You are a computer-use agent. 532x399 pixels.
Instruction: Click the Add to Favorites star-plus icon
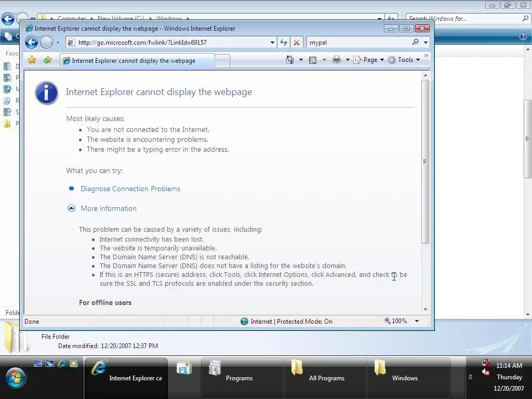(47, 60)
